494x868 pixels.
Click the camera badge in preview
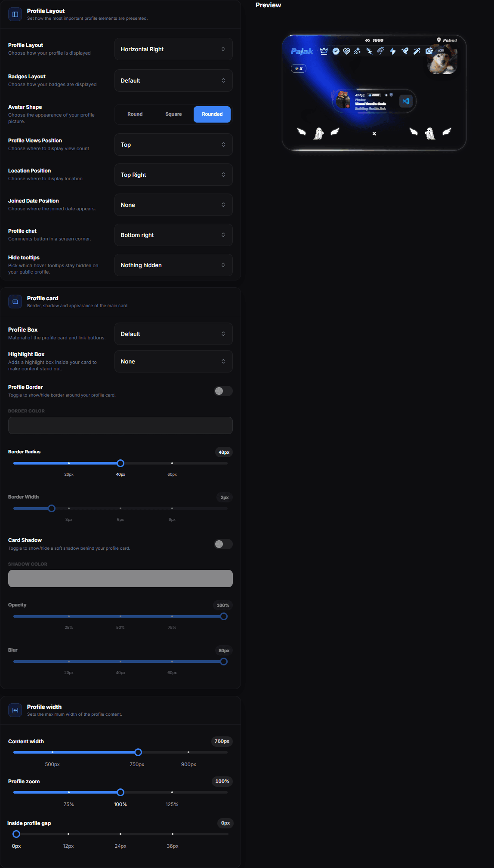pyautogui.click(x=429, y=51)
